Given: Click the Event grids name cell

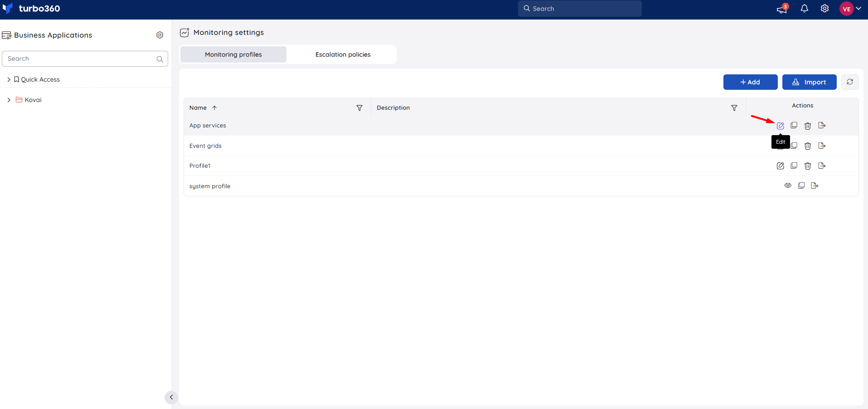Looking at the screenshot, I should (x=205, y=146).
